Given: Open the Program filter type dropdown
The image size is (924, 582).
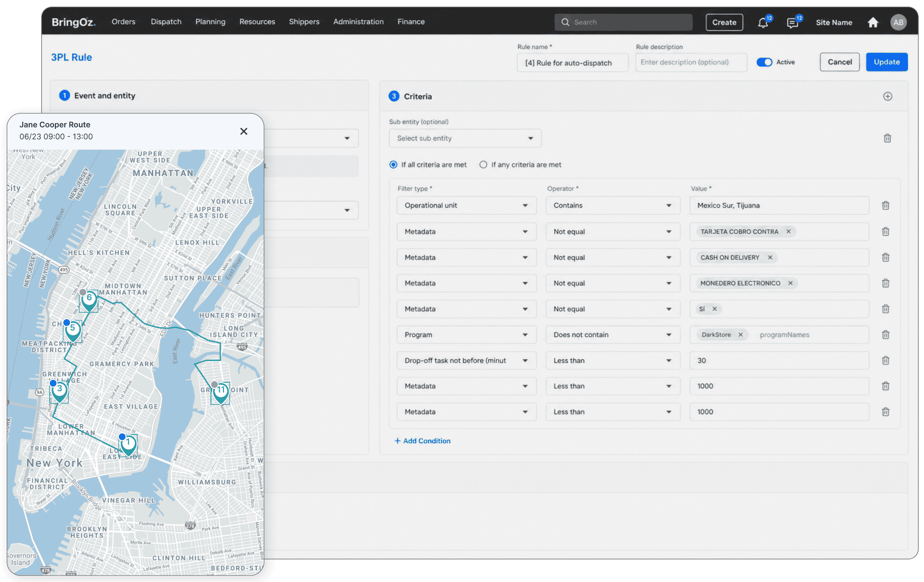Looking at the screenshot, I should [466, 335].
